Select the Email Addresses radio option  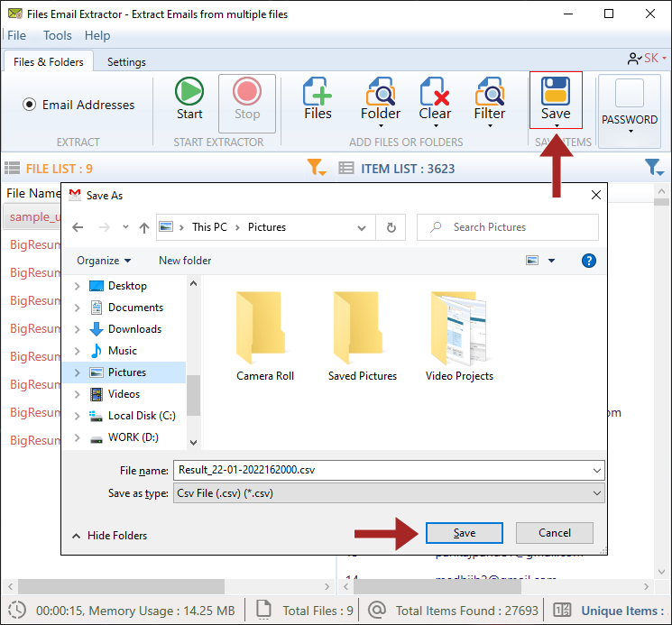click(x=29, y=105)
